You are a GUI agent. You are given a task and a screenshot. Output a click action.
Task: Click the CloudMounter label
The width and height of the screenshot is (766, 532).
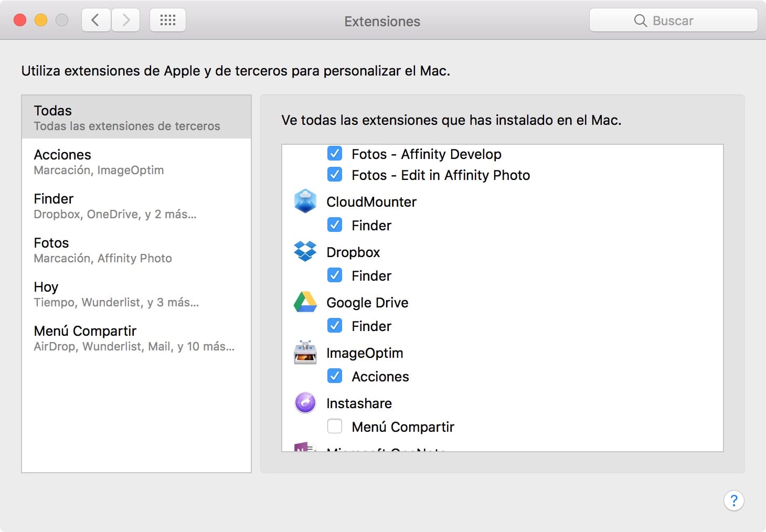[x=371, y=202]
